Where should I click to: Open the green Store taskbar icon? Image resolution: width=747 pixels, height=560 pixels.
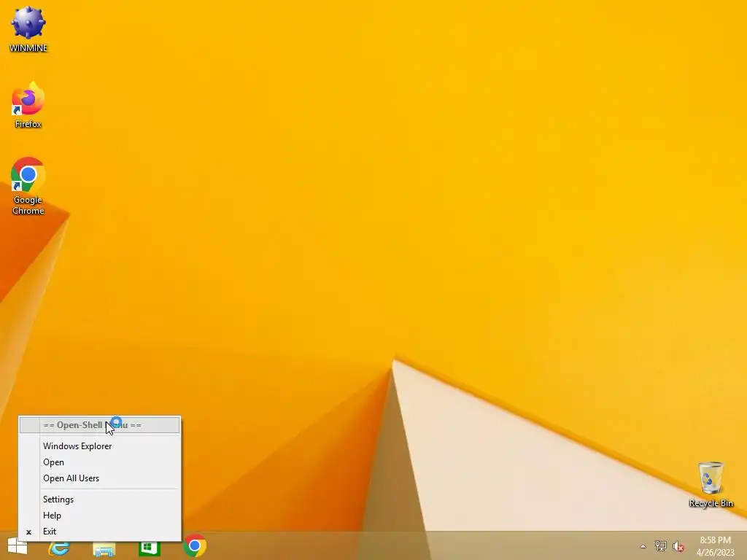coord(149,548)
